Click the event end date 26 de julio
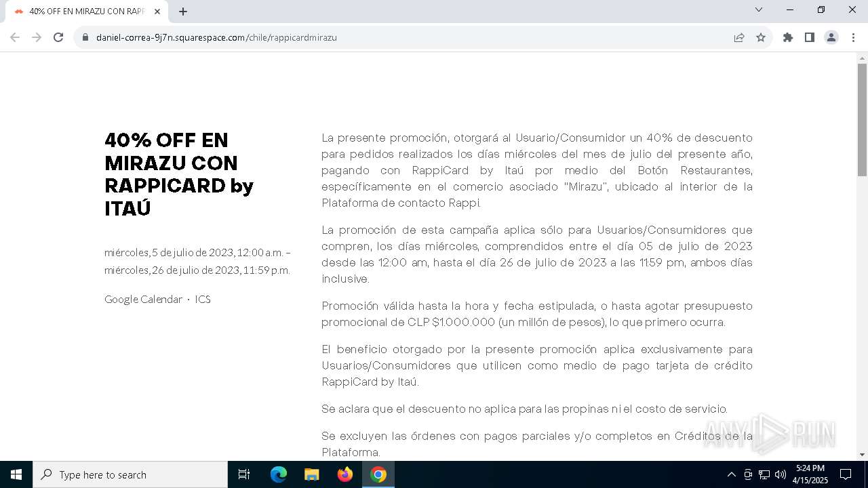868x488 pixels. tap(197, 270)
